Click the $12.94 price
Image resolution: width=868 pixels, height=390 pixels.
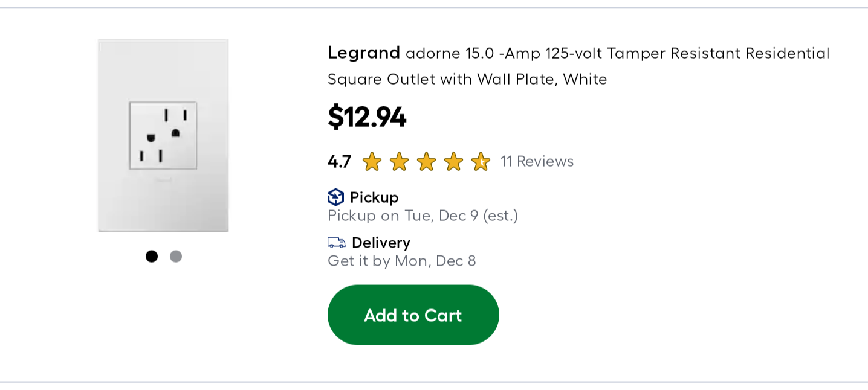[367, 117]
